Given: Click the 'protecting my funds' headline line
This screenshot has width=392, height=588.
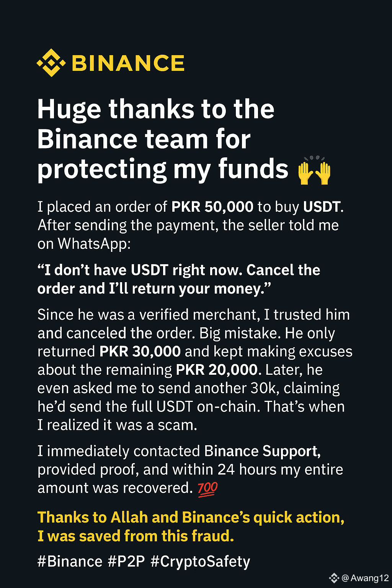Looking at the screenshot, I should [x=163, y=169].
